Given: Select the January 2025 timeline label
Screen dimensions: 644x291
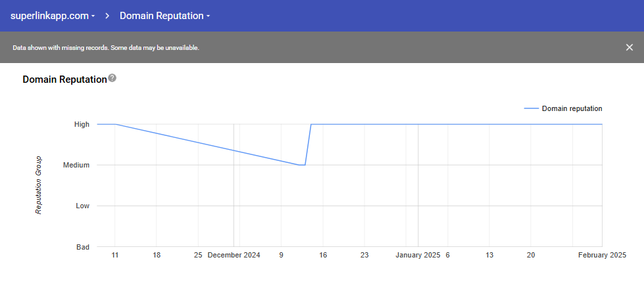Looking at the screenshot, I should click(418, 255).
